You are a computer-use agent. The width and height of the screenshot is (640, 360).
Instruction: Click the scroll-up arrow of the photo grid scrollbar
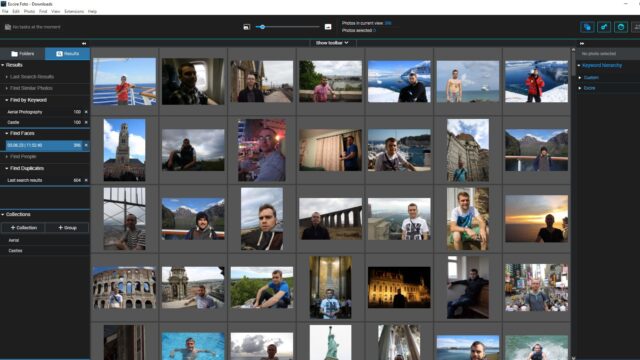click(x=573, y=50)
